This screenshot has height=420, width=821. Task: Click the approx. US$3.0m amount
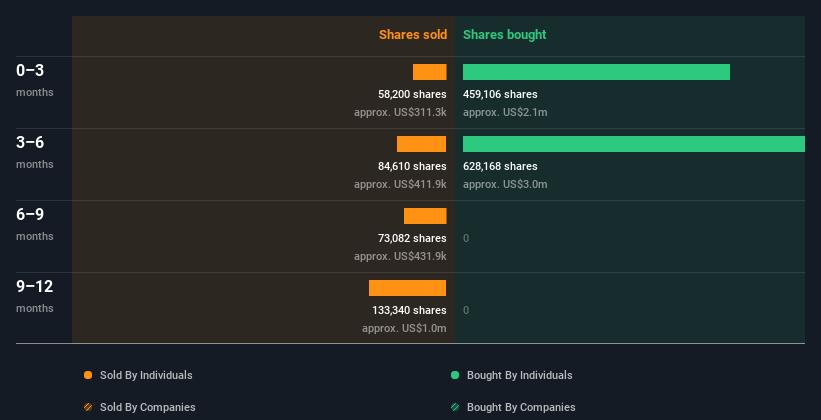pos(505,184)
